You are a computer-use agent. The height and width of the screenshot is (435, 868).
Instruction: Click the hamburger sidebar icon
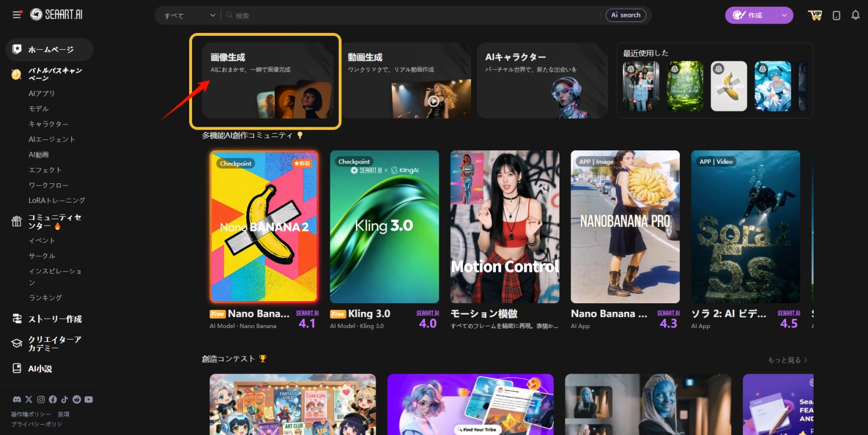[x=16, y=14]
